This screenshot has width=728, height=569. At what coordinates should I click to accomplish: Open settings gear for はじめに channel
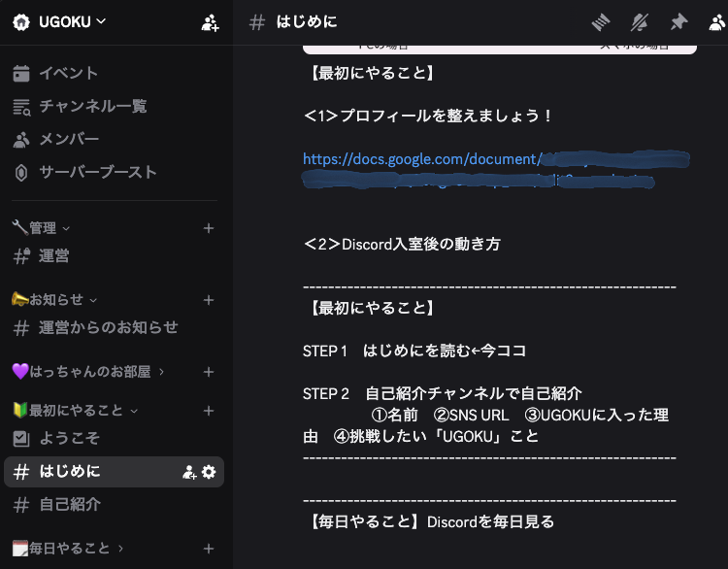coord(209,472)
